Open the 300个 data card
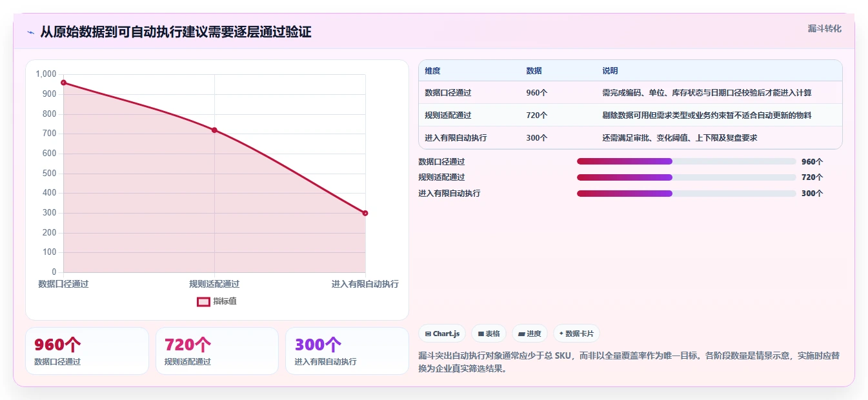 tap(347, 351)
